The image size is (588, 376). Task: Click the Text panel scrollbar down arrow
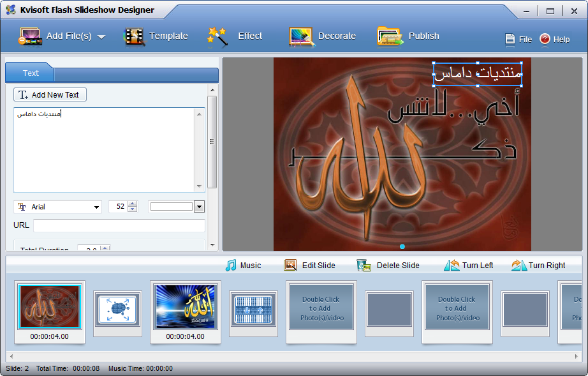(x=212, y=245)
